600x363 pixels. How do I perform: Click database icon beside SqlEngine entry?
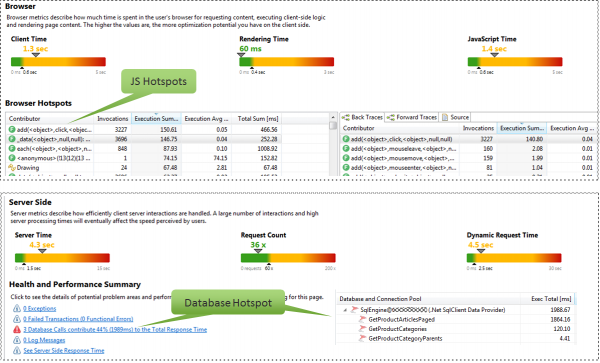355,310
